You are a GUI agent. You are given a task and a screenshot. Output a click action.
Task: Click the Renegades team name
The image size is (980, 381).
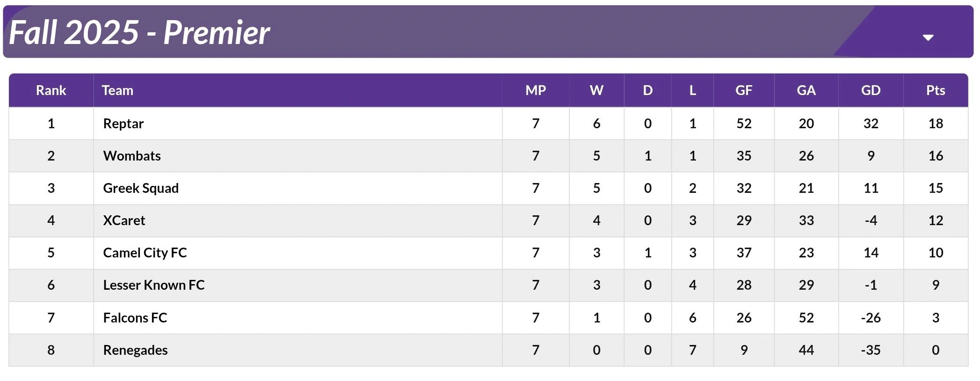(x=135, y=350)
